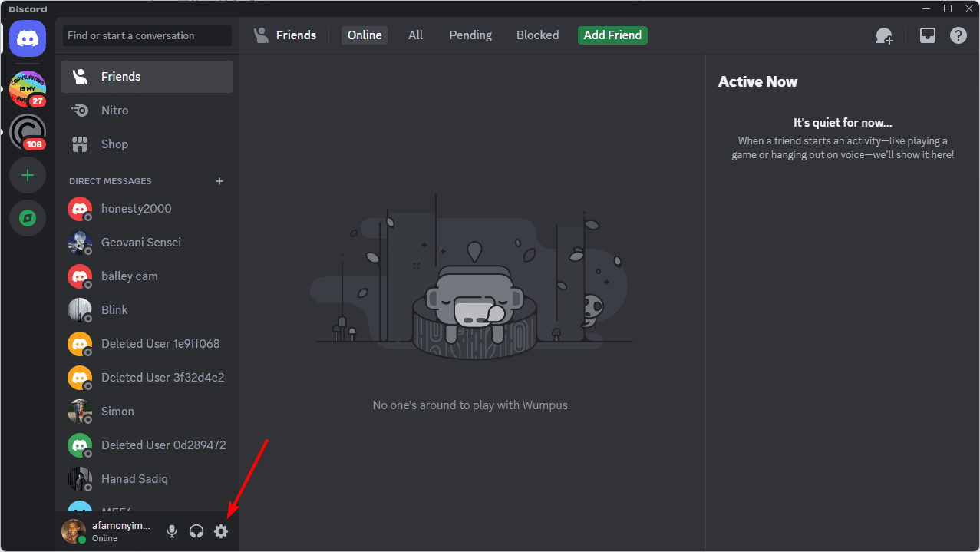Image resolution: width=980 pixels, height=552 pixels.
Task: Open DM with Deleted User 1e9ff068
Action: pos(147,344)
